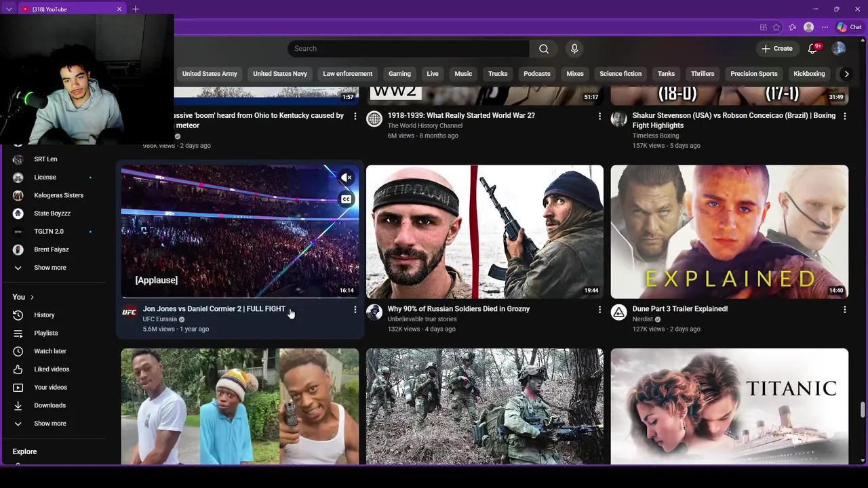Open the You section header
Image resolution: width=868 pixels, height=488 pixels.
pyautogui.click(x=23, y=297)
